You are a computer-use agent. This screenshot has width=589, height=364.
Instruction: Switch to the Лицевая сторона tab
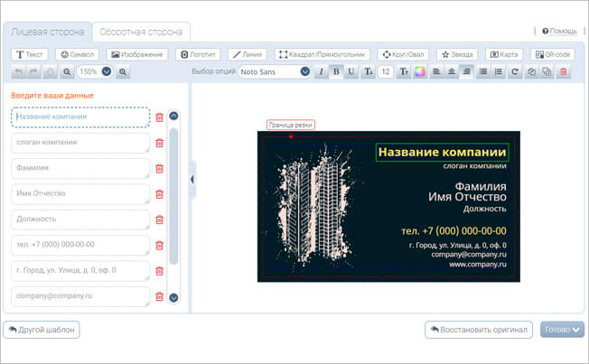pos(47,32)
